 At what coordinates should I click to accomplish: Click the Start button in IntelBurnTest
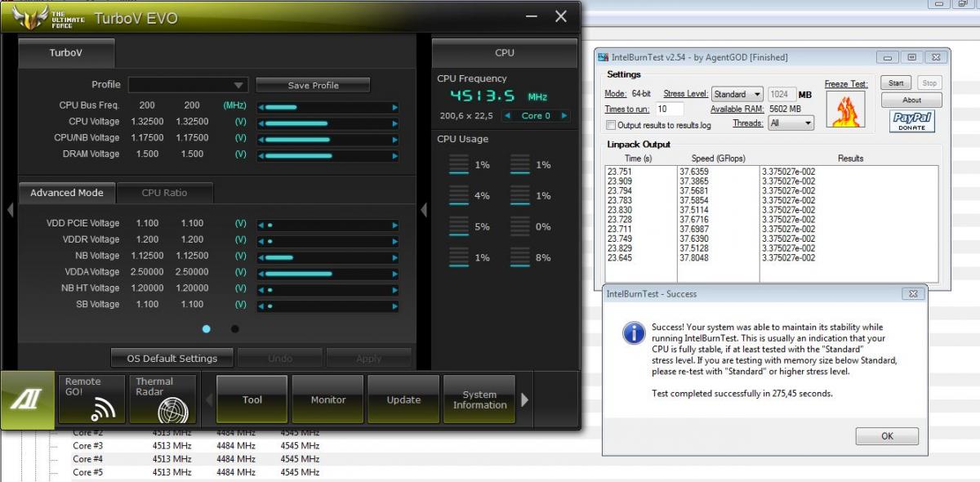click(x=896, y=83)
